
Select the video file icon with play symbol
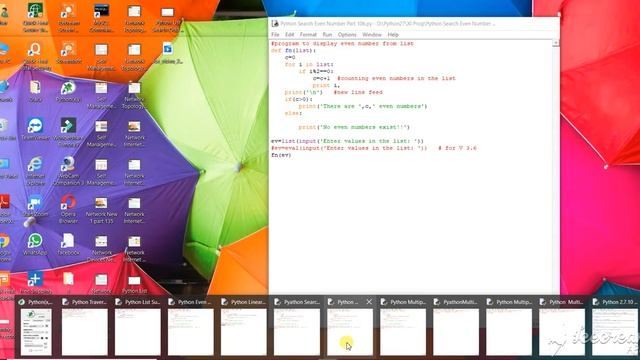point(167,53)
